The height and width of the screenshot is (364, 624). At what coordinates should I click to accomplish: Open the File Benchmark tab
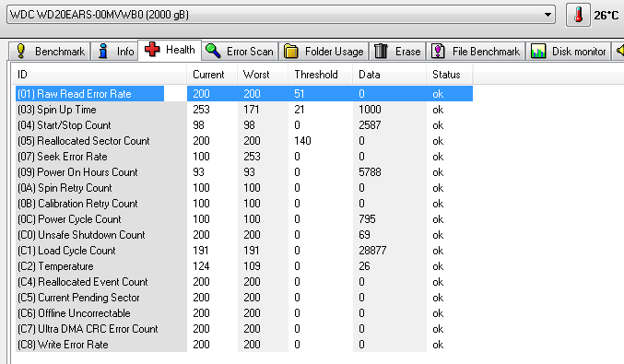click(x=476, y=52)
